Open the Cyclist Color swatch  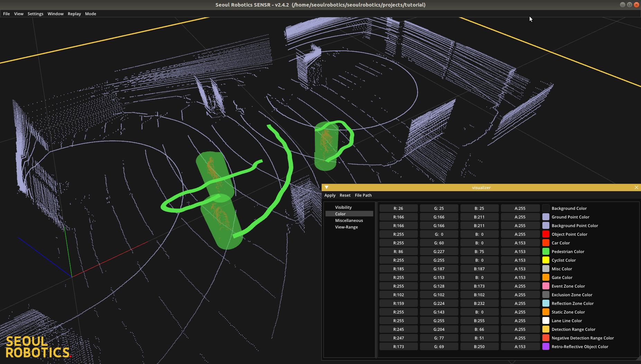click(x=546, y=260)
